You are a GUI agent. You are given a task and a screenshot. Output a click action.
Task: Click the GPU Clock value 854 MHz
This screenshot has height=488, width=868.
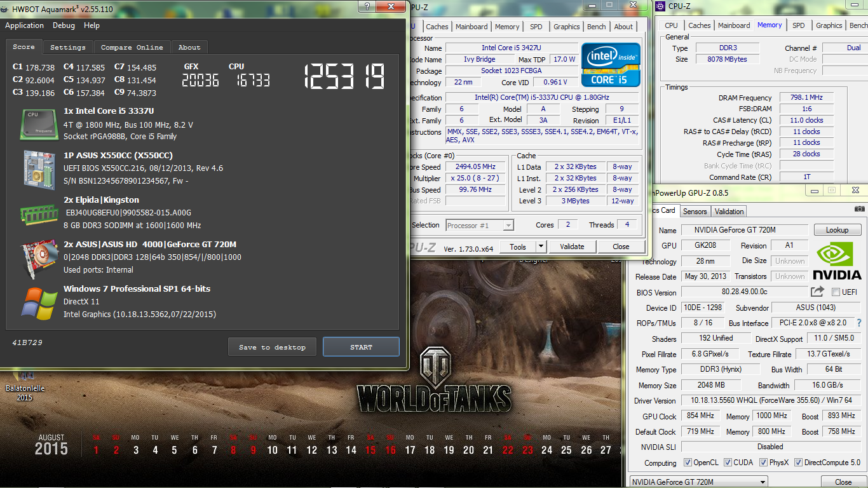pos(700,416)
